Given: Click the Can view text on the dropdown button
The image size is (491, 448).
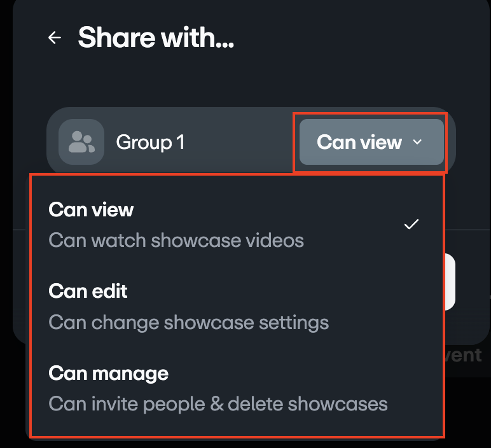Looking at the screenshot, I should (x=359, y=142).
